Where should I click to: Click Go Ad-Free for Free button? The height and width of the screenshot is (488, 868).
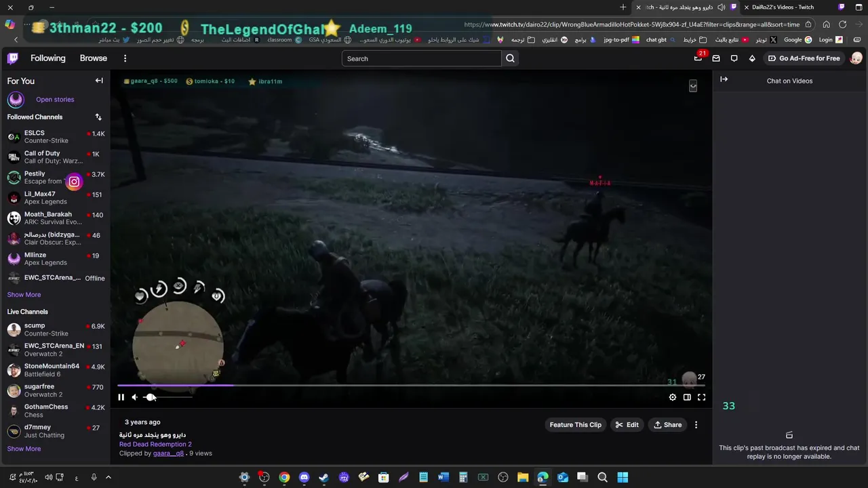tap(804, 58)
